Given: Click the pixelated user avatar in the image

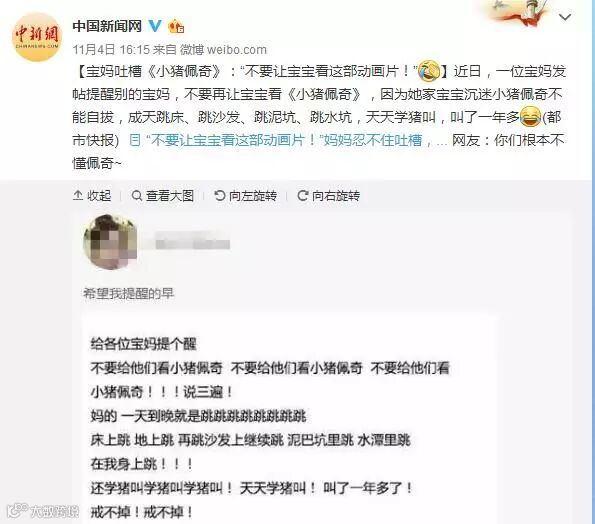Looking at the screenshot, I should (110, 242).
